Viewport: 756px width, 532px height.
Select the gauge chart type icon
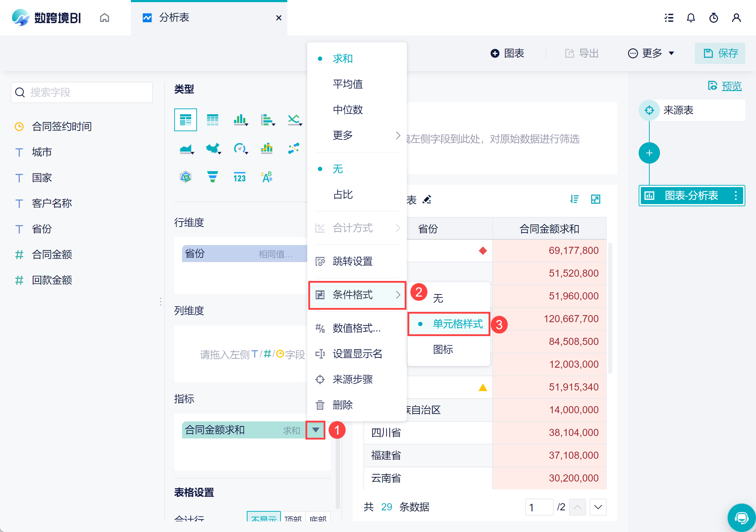[x=240, y=148]
